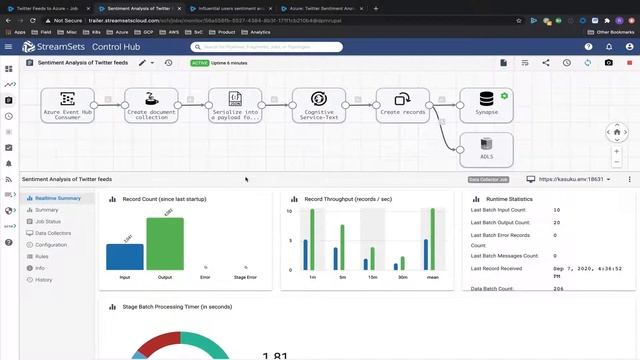Zoom out canvas with minus button

tap(617, 162)
